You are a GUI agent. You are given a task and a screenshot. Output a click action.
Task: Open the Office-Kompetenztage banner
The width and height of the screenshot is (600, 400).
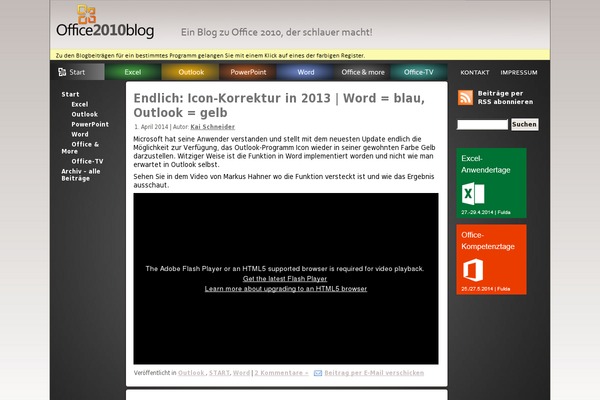coord(491,260)
